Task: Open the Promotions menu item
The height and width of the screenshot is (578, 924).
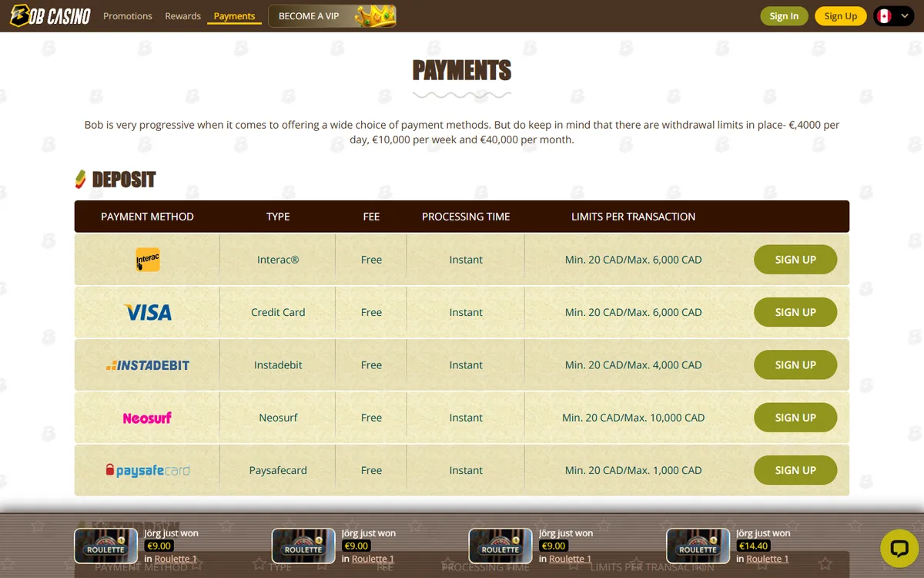Action: click(128, 16)
